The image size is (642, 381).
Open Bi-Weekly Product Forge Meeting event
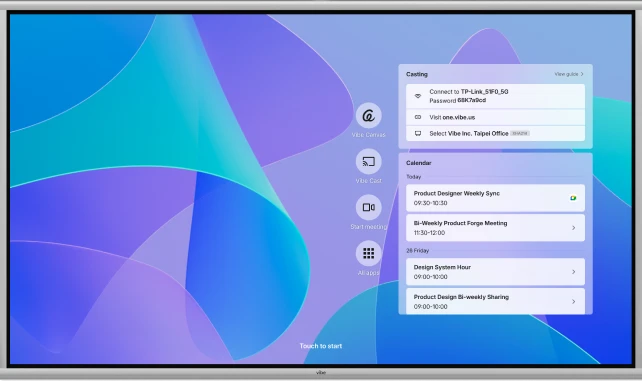(x=495, y=228)
